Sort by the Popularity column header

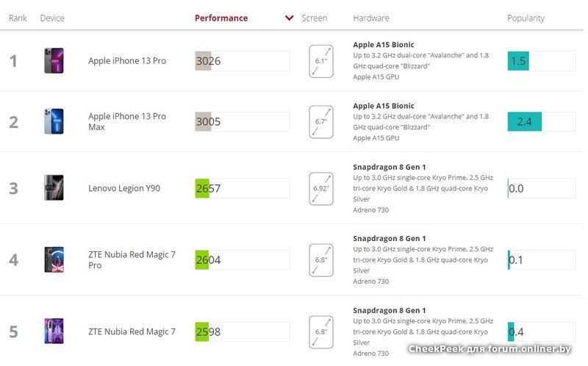526,18
